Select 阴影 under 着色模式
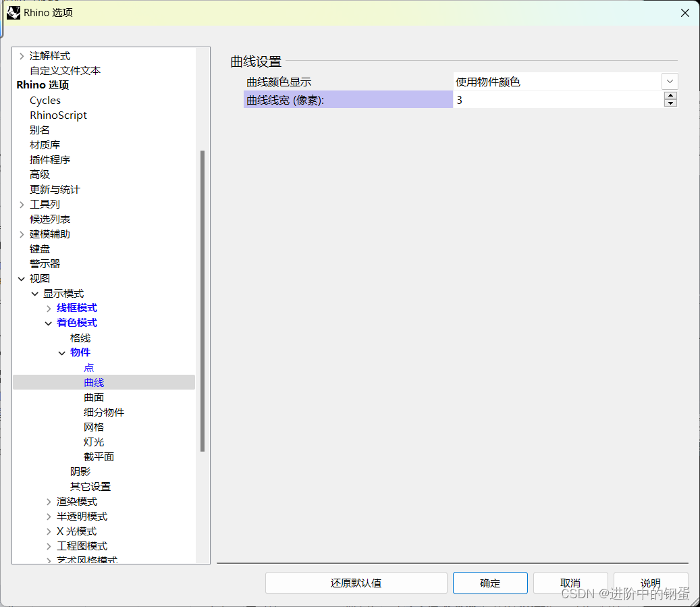Screen dimensions: 700x607 pyautogui.click(x=80, y=472)
